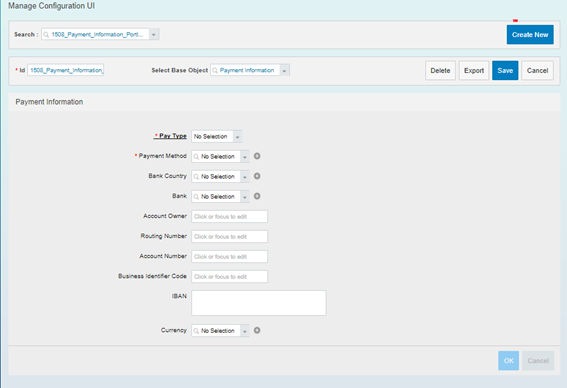Click the details icon next to Currency
Viewport: 567px width, 388px height.
[x=257, y=330]
